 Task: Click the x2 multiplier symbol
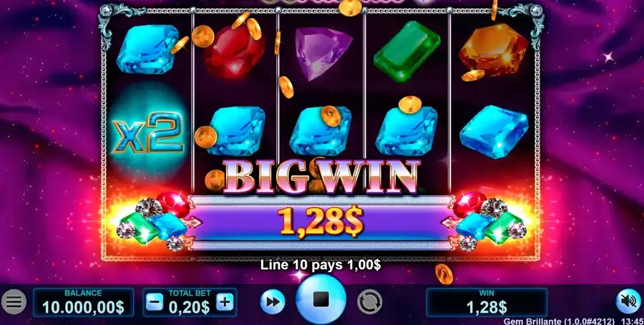pos(148,132)
